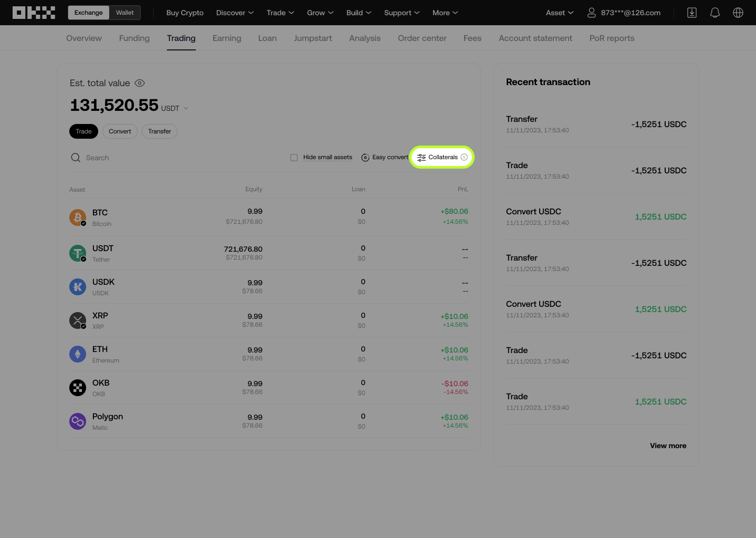This screenshot has height=538, width=756.
Task: Click the View more link
Action: point(668,446)
